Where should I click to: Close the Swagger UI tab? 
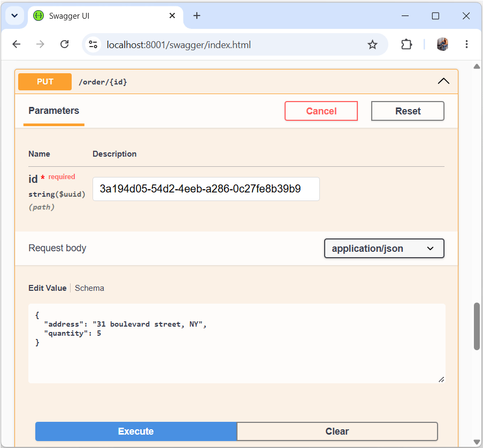click(172, 16)
